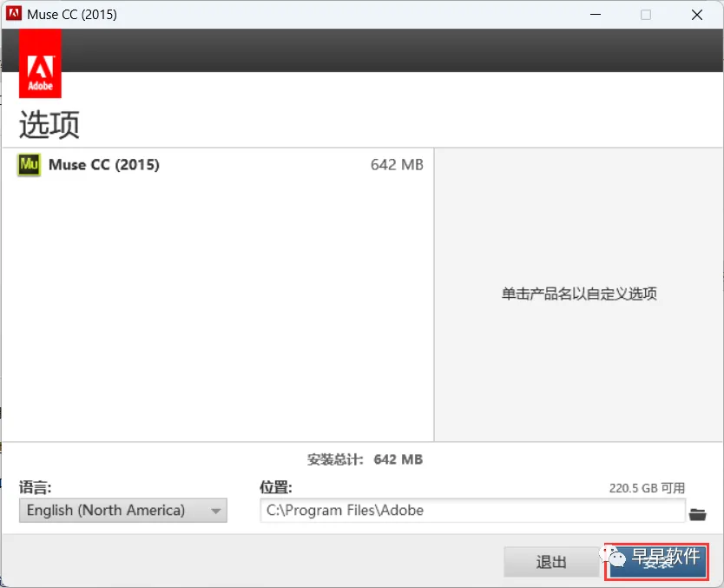The height and width of the screenshot is (588, 724).
Task: Open the browse folder icon for install location
Action: tap(697, 513)
